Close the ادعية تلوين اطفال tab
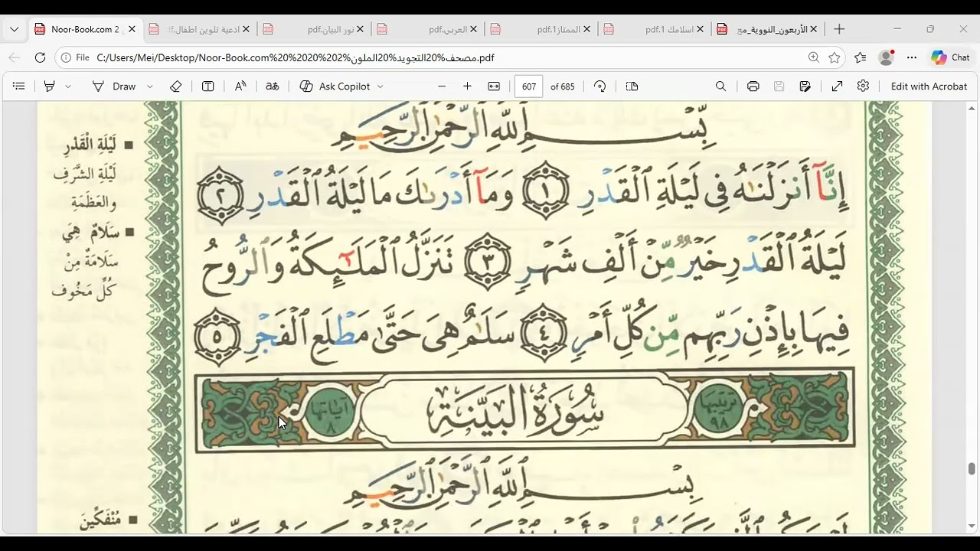Viewport: 980px width, 551px height. [x=246, y=29]
